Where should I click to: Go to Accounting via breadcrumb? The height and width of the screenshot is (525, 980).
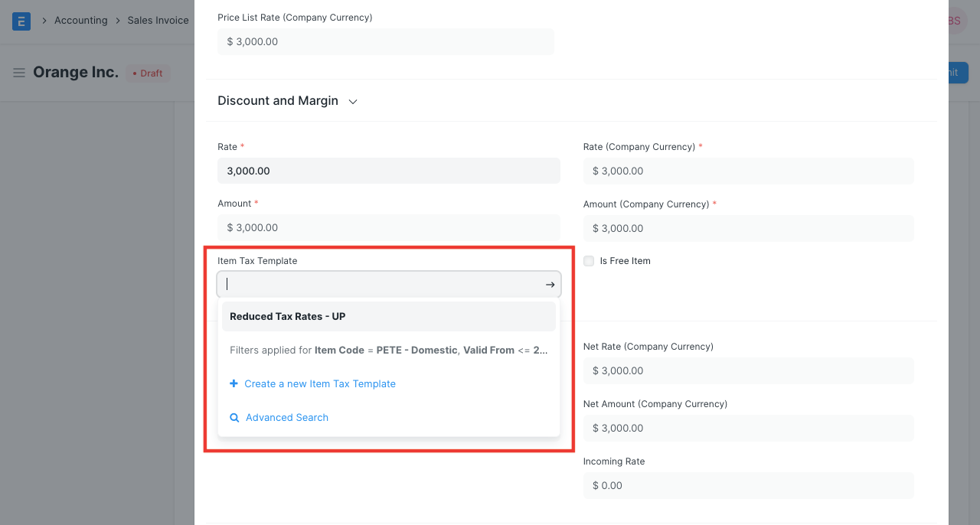pyautogui.click(x=81, y=21)
